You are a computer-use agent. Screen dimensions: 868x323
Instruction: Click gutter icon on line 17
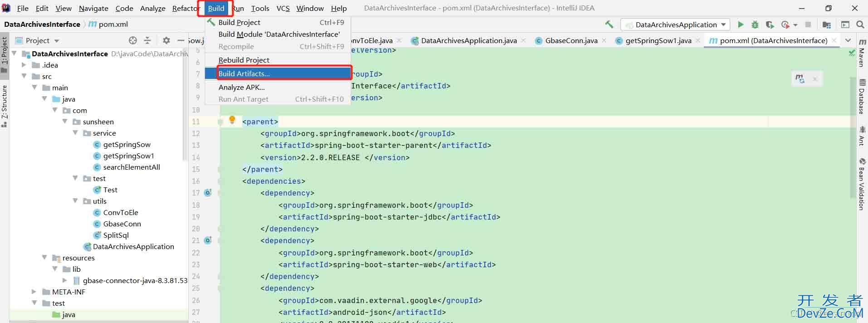(x=208, y=193)
